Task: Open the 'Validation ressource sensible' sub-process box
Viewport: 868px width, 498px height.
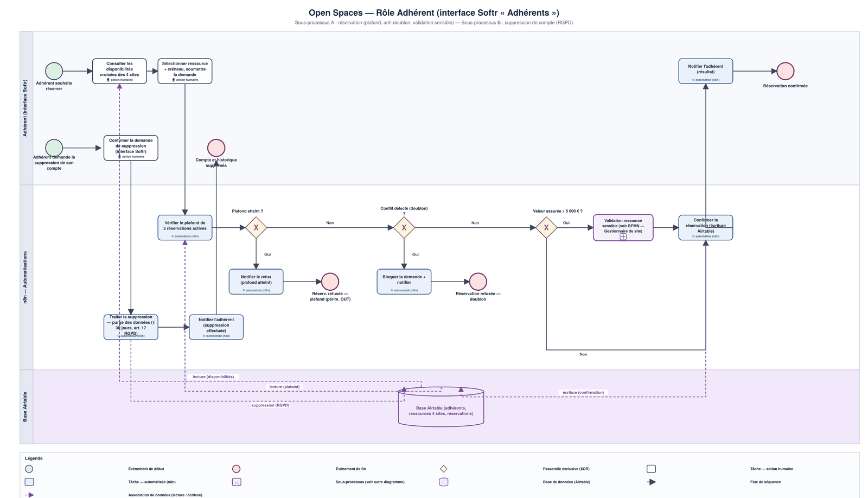Action: pos(623,228)
